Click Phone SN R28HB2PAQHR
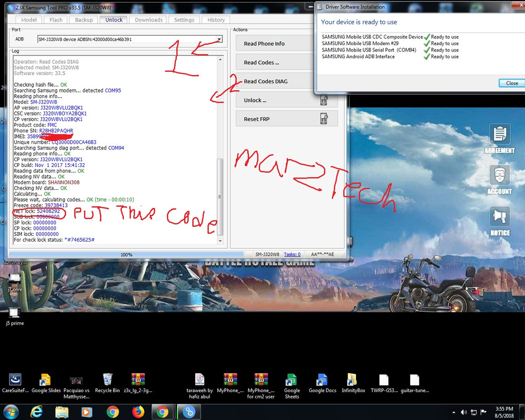Viewport: 525px width, 420px height. pos(56,131)
